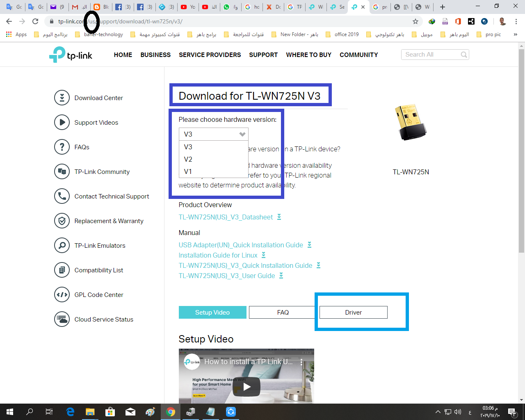
Task: Open SUPPORT menu item
Action: [263, 55]
